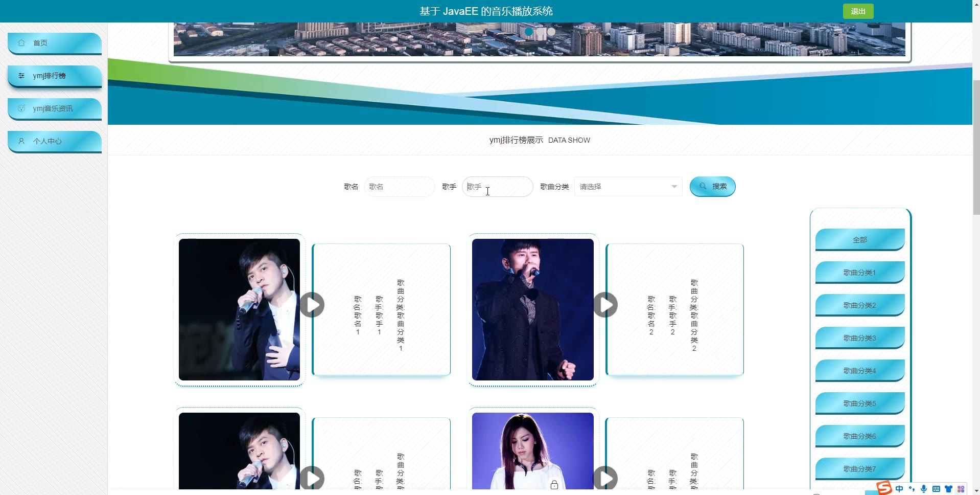Screen dimensions: 980x495
Task: Open the four-square toolbox icon in the IME bar
Action: pyautogui.click(x=961, y=489)
